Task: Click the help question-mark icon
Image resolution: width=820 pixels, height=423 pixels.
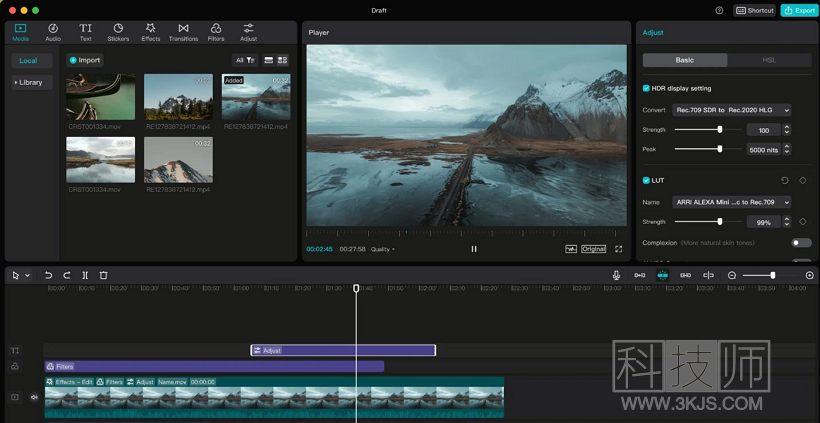Action: click(x=719, y=10)
